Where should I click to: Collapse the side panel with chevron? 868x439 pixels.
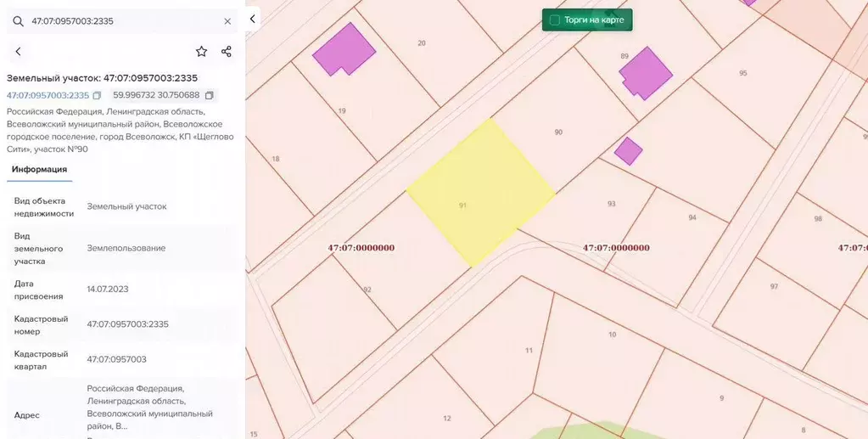pyautogui.click(x=253, y=19)
